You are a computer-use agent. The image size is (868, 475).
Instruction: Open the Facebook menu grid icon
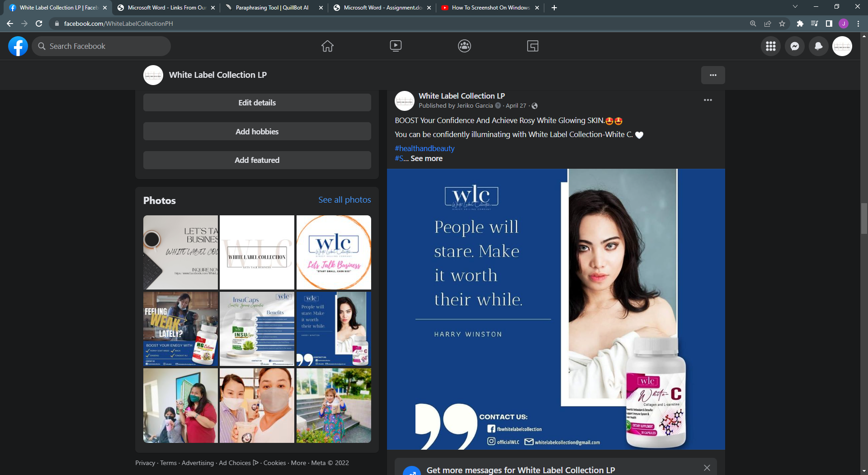point(771,46)
